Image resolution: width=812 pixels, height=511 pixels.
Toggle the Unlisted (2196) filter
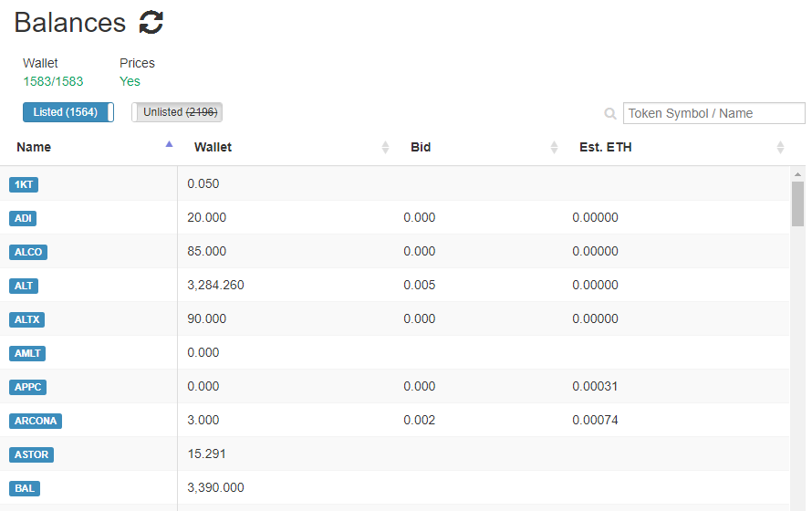[177, 112]
